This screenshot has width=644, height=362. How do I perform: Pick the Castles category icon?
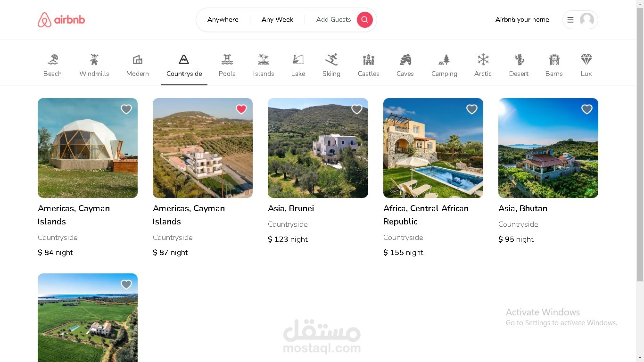pyautogui.click(x=369, y=59)
